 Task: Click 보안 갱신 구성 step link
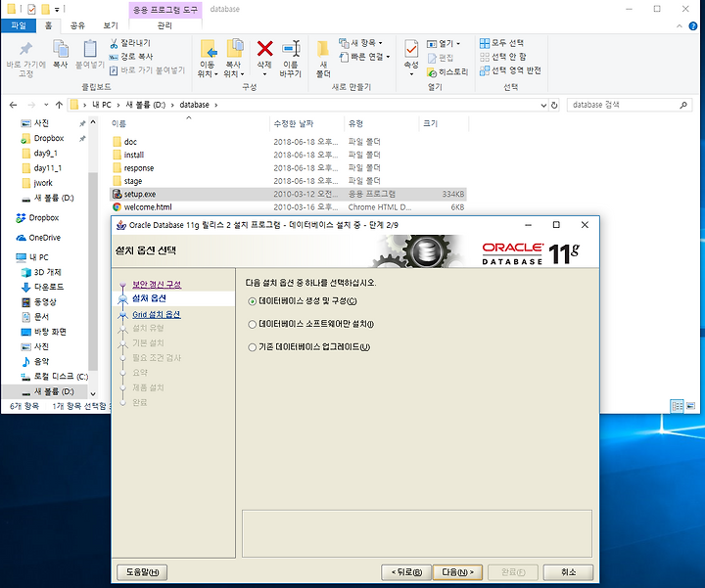tap(157, 285)
